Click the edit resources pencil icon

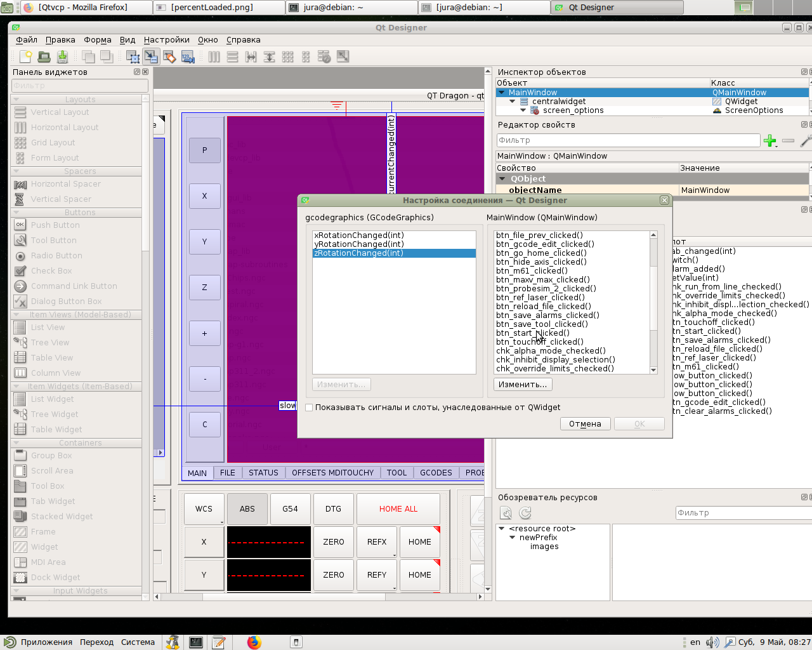pyautogui.click(x=506, y=513)
